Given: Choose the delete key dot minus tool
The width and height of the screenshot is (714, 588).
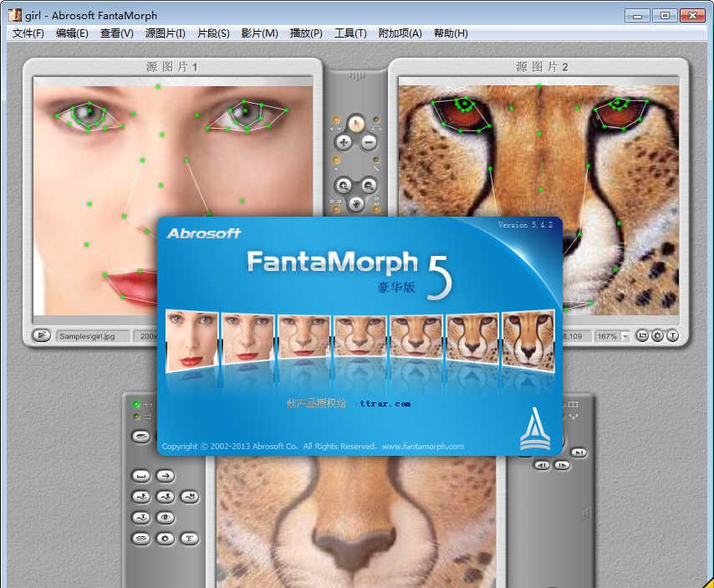Looking at the screenshot, I should 369,142.
